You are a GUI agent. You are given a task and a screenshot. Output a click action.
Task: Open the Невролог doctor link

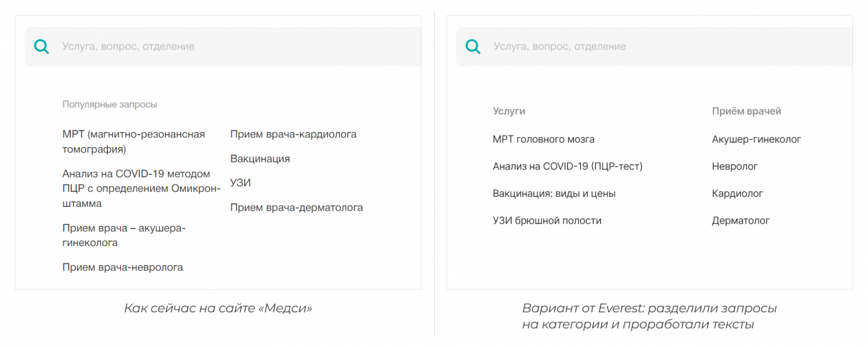coord(735,167)
